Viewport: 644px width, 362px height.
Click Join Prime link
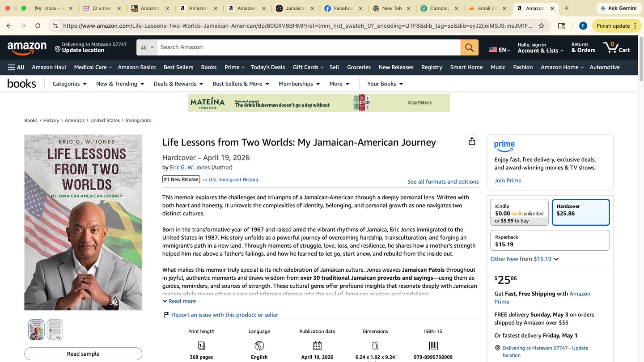tap(508, 180)
